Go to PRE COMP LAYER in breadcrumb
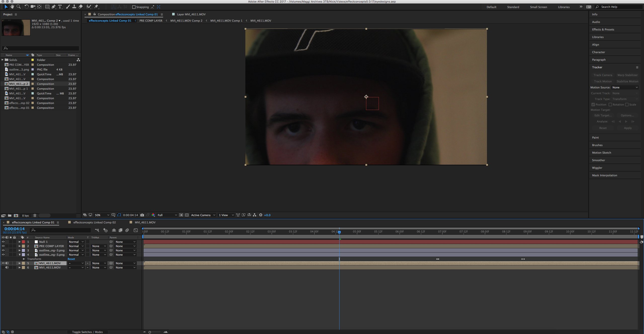 [151, 21]
